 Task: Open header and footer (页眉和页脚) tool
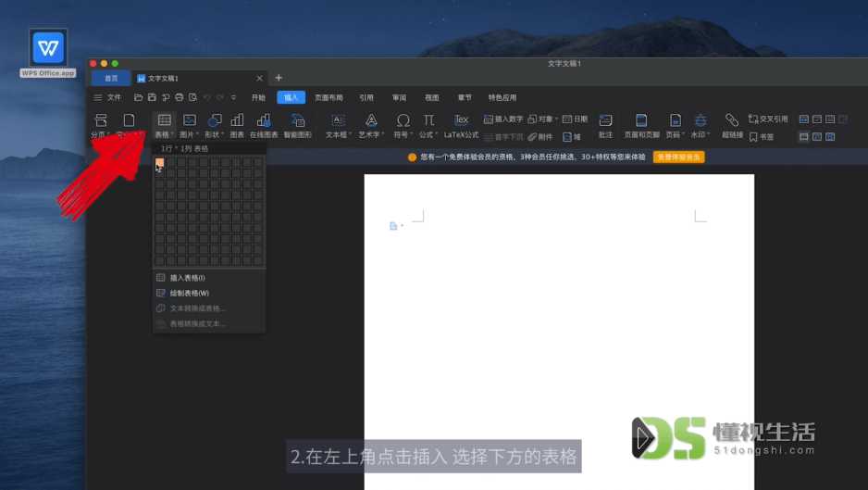(x=641, y=125)
